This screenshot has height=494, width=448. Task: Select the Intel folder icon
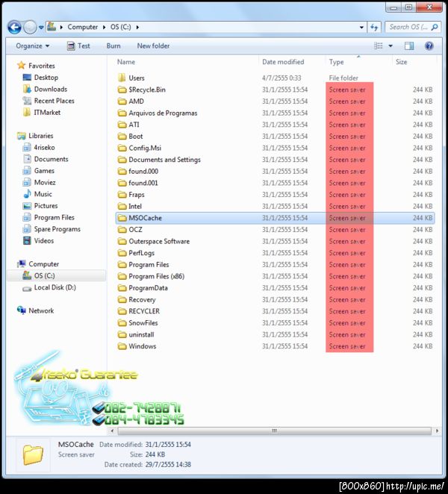(x=122, y=207)
